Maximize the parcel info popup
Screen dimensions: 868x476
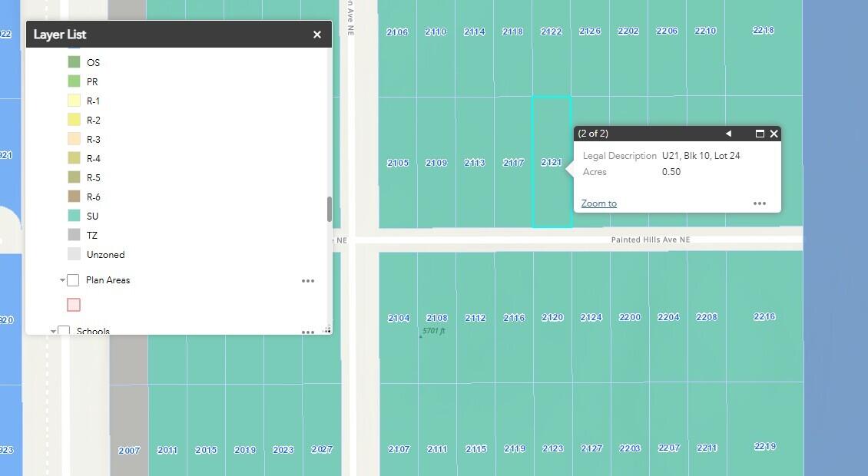[760, 134]
